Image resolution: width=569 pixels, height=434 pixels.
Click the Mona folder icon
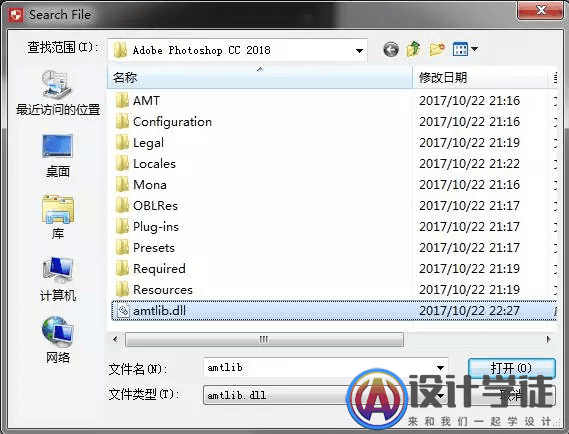[x=122, y=185]
